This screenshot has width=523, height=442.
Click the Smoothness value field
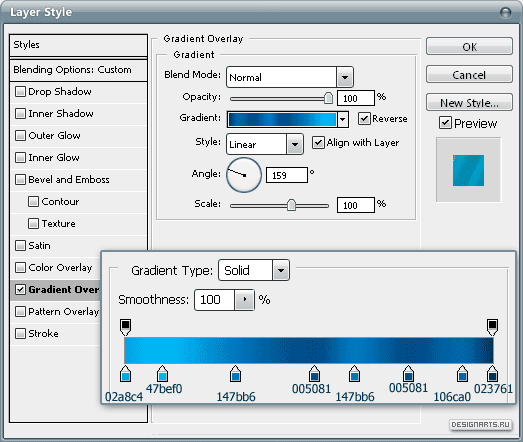tap(214, 300)
